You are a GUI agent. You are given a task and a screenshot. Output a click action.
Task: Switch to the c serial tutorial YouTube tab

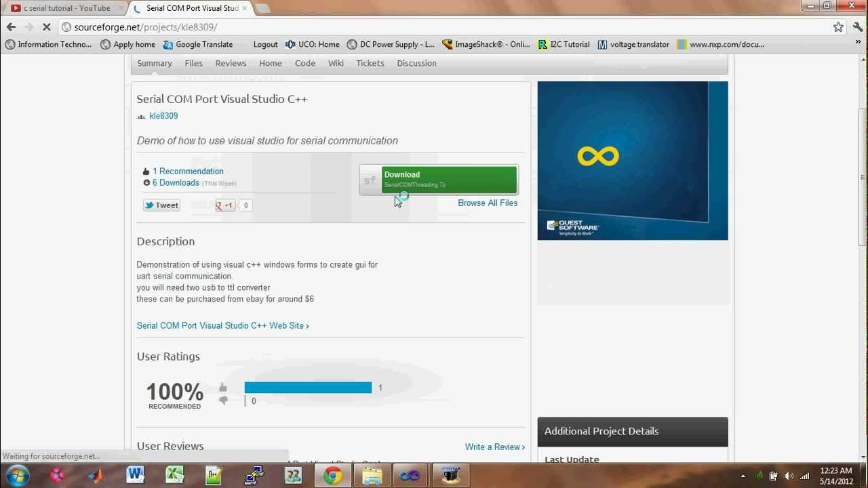pos(66,8)
